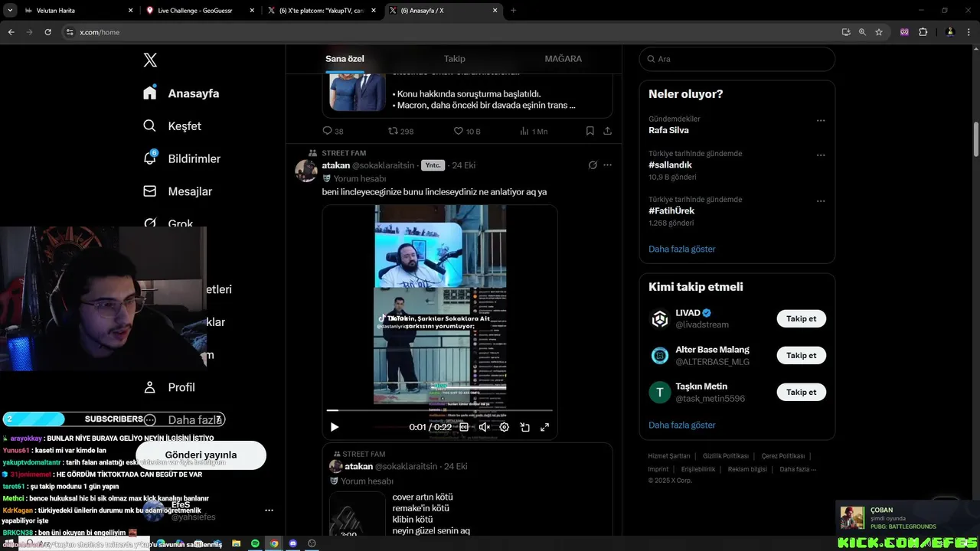The width and height of the screenshot is (980, 551).
Task: View analytics of post with 1 Mn views
Action: pyautogui.click(x=534, y=131)
